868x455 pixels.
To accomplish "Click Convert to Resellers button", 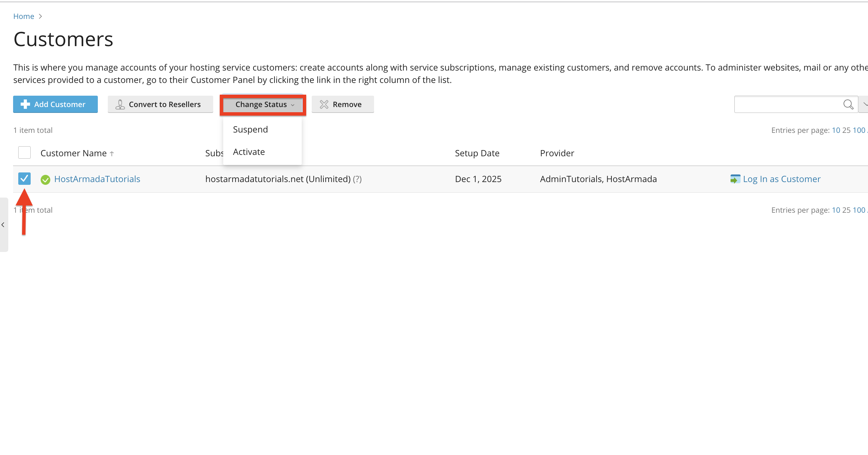I will point(160,104).
